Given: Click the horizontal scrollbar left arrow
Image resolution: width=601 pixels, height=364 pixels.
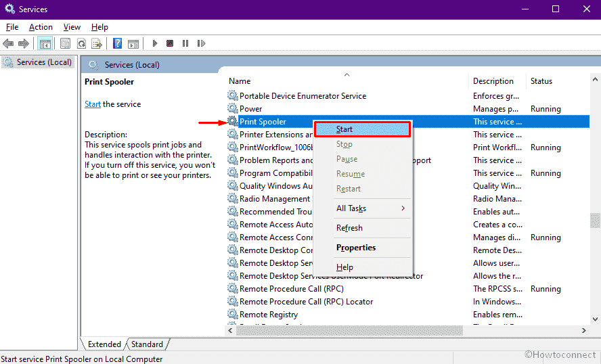Looking at the screenshot, I should (230, 330).
